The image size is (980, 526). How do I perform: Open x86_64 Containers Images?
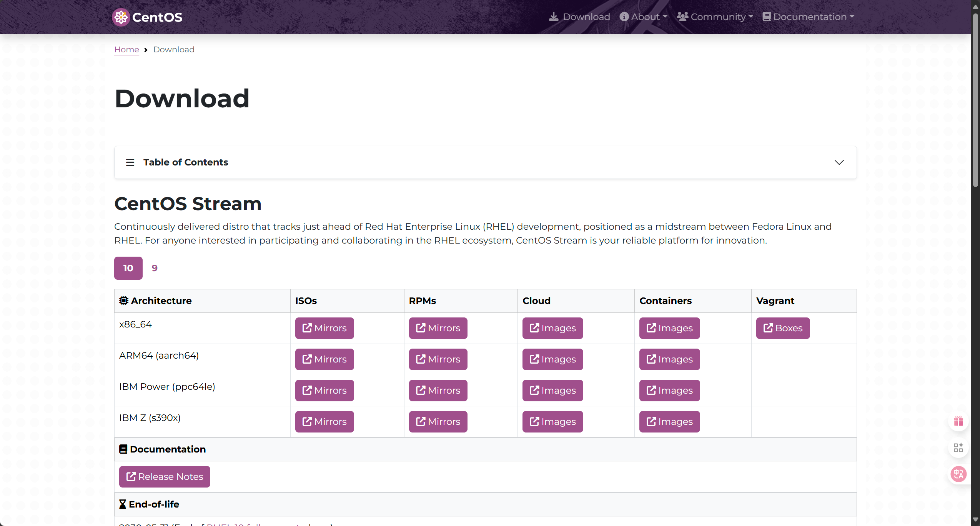[670, 328]
